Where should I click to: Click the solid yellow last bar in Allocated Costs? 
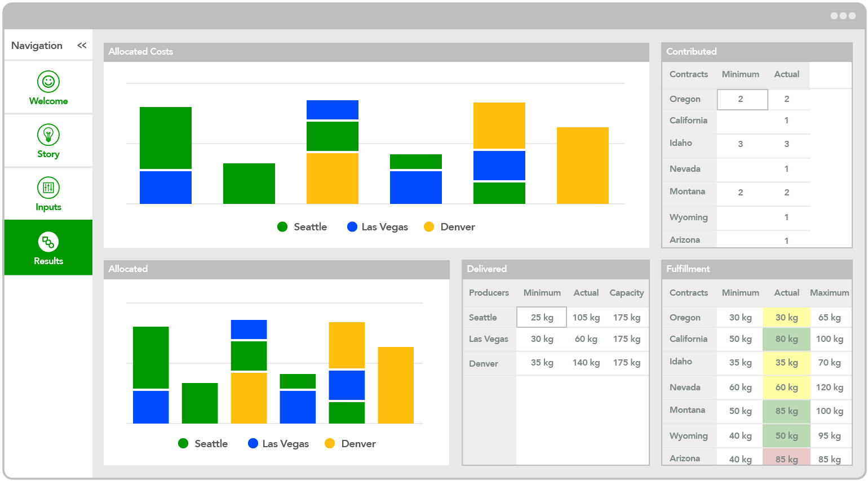(583, 166)
